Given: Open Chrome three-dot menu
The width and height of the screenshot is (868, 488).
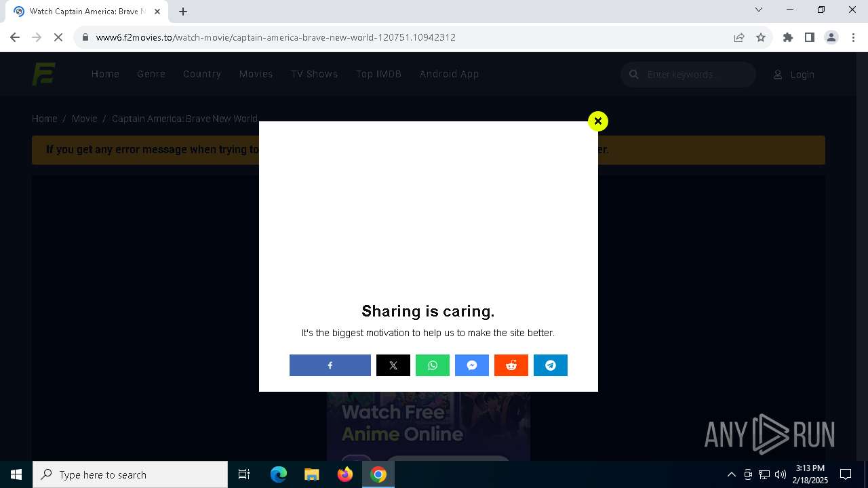Looking at the screenshot, I should click(x=853, y=37).
